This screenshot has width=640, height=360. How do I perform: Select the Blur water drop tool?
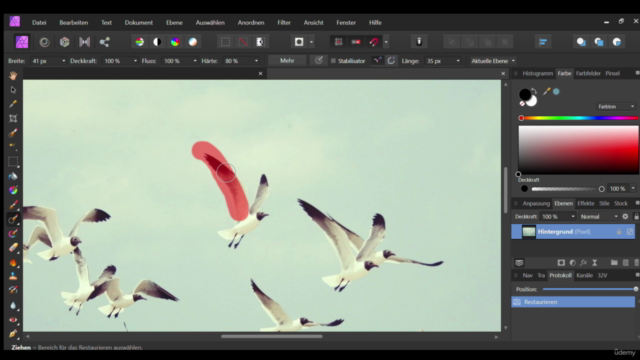(13, 305)
